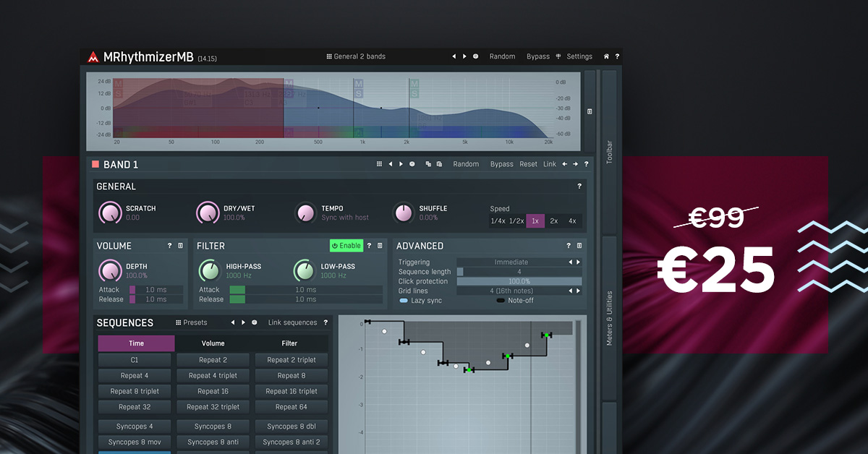Open help for the Advanced section
Viewport: 868px width, 454px height.
(569, 246)
